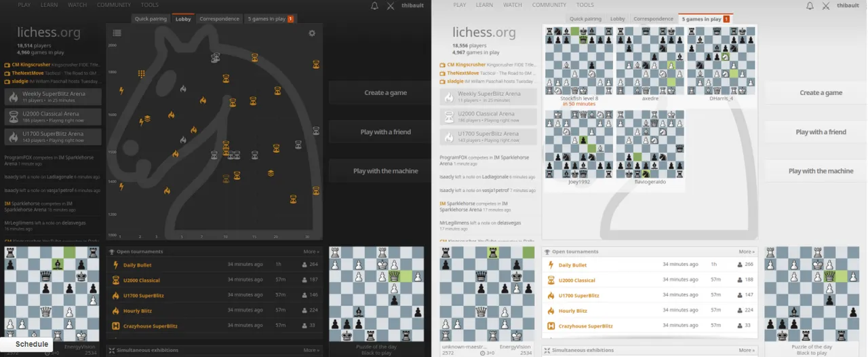This screenshot has width=868, height=357.
Task: Open thibault user menu in dark-theme header
Action: [x=412, y=5]
